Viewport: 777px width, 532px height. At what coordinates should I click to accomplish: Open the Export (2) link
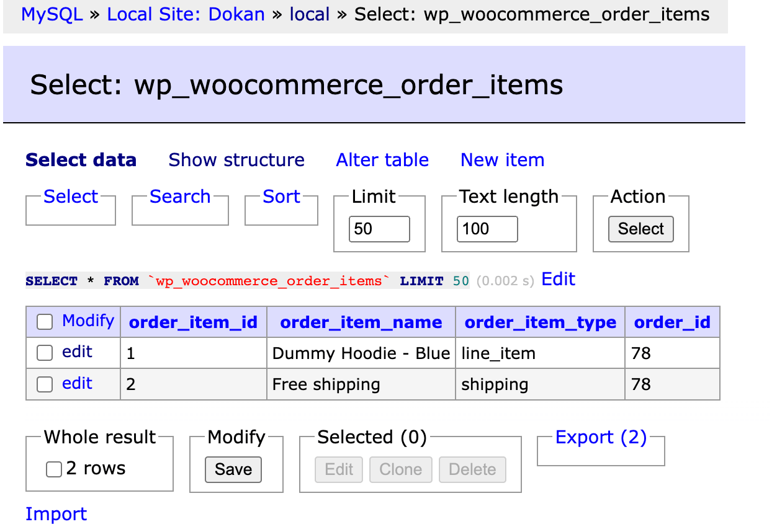pos(600,437)
